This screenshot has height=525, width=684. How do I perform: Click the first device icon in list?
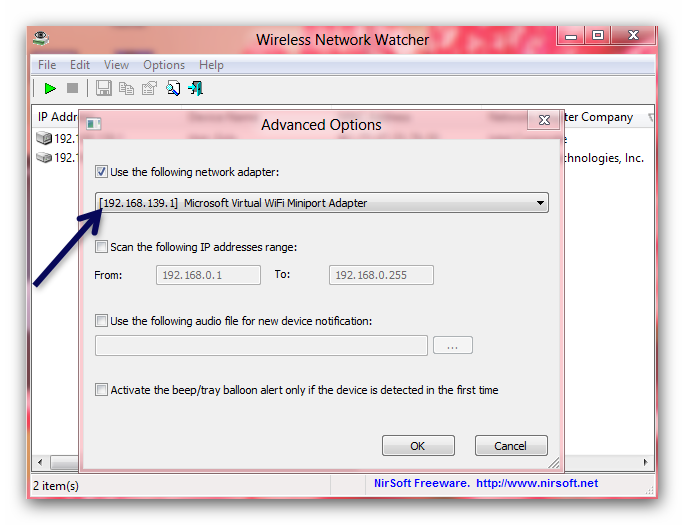(x=44, y=139)
